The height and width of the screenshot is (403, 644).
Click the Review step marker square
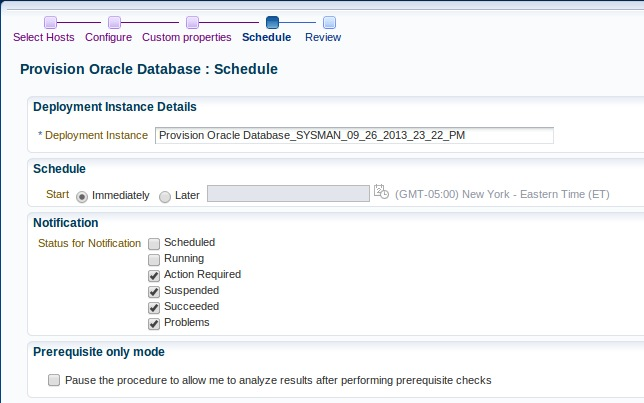click(329, 22)
